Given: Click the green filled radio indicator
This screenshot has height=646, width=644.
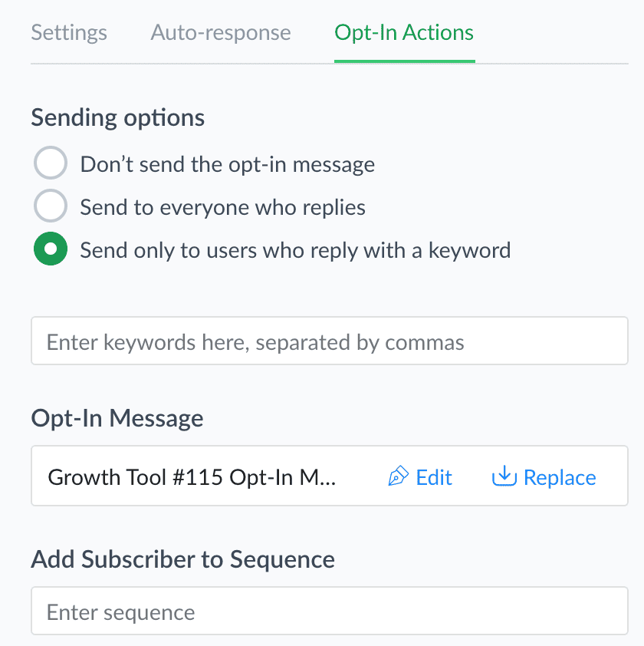Looking at the screenshot, I should tap(51, 249).
